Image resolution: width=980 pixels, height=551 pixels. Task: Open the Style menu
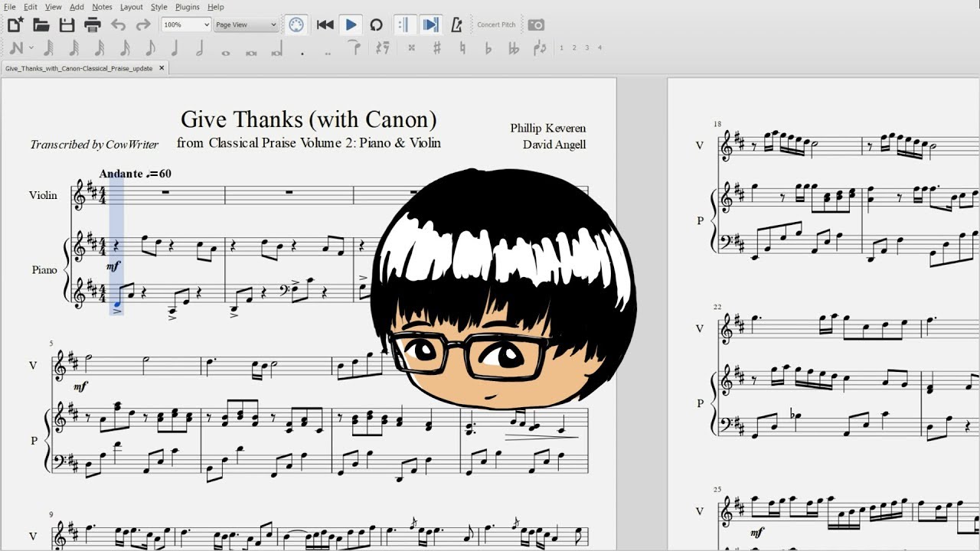coord(159,7)
